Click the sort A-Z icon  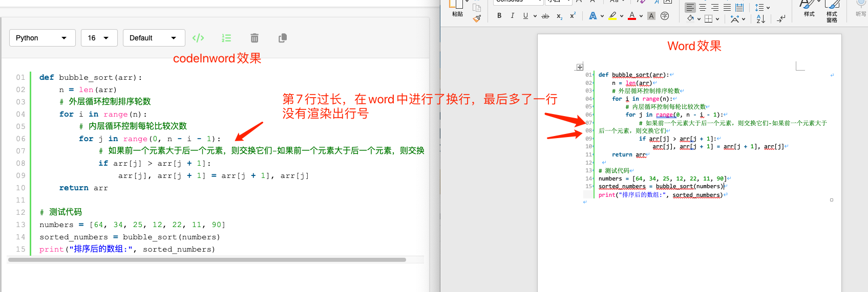[x=761, y=19]
